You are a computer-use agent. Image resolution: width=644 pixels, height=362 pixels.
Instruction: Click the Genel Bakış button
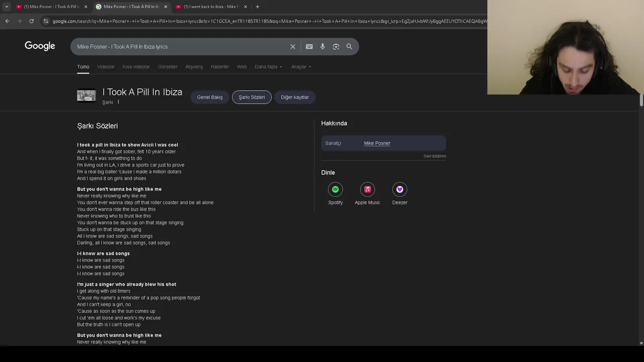tap(210, 97)
